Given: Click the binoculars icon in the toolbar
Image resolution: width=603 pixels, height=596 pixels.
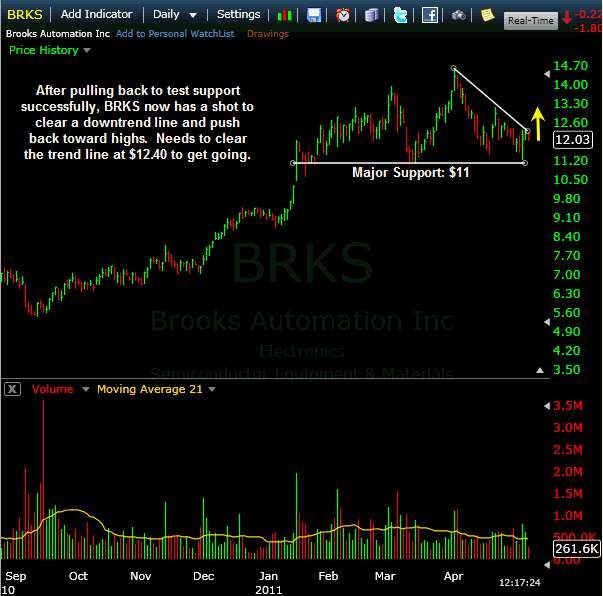Looking at the screenshot, I should (x=458, y=15).
